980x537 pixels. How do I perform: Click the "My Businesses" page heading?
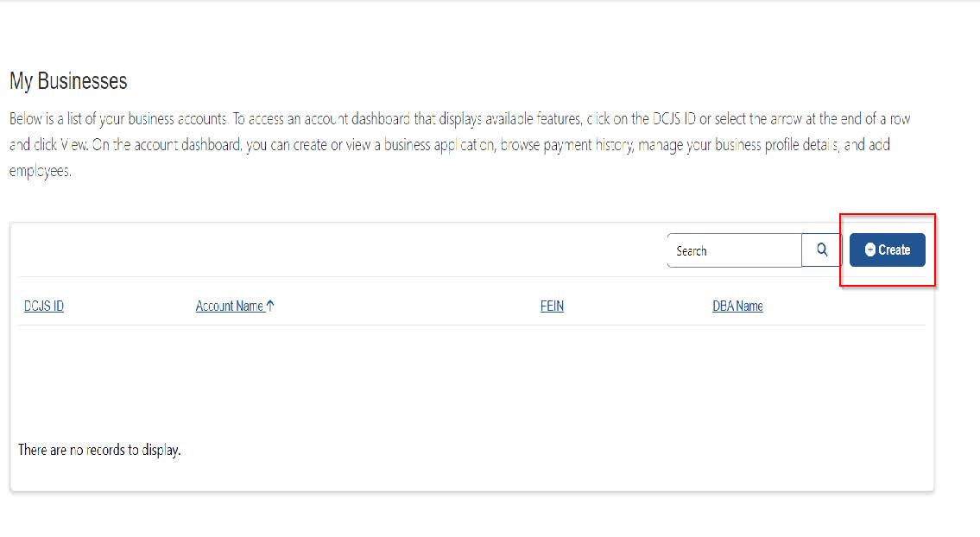click(x=68, y=81)
